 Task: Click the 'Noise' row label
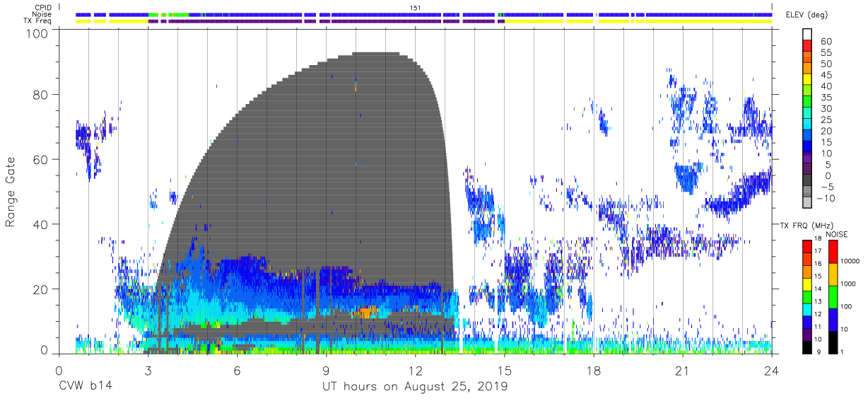42,14
